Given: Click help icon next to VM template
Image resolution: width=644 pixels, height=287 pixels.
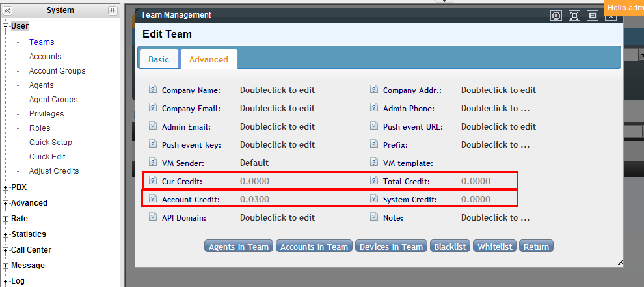Looking at the screenshot, I should coord(374,163).
